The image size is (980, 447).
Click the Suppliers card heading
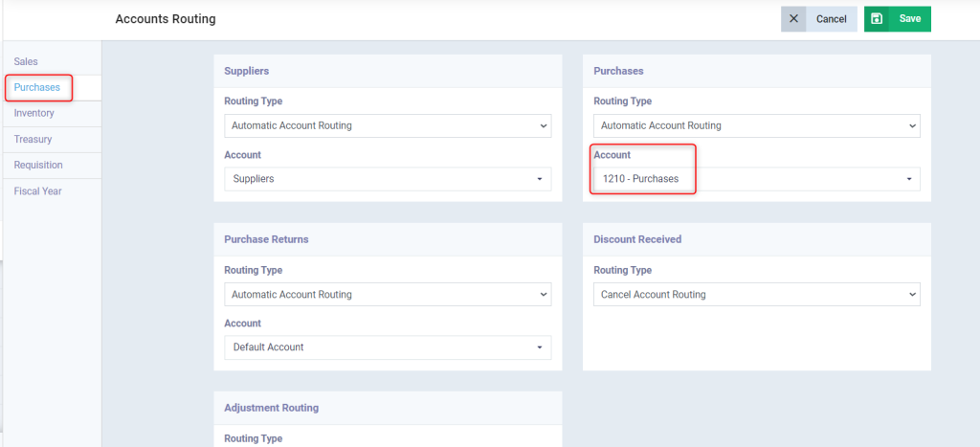246,71
